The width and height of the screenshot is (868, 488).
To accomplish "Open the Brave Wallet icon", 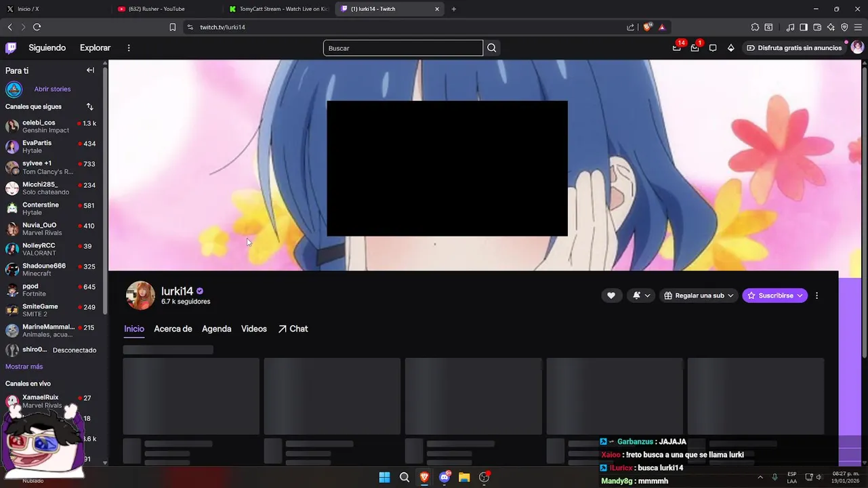I will tap(817, 27).
